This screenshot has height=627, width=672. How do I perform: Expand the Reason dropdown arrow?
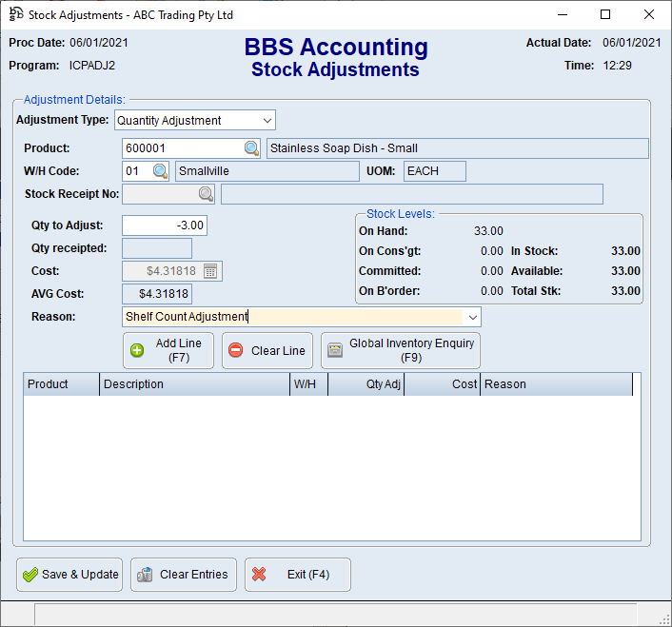(x=472, y=317)
